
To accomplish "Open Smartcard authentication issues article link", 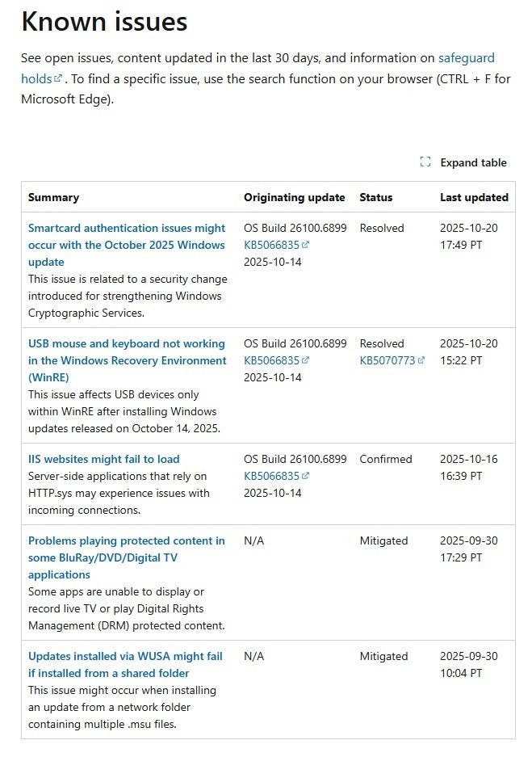I will pyautogui.click(x=127, y=245).
